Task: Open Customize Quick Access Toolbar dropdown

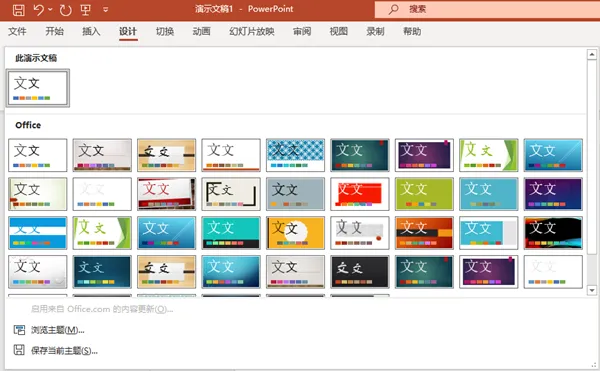Action: (x=106, y=10)
